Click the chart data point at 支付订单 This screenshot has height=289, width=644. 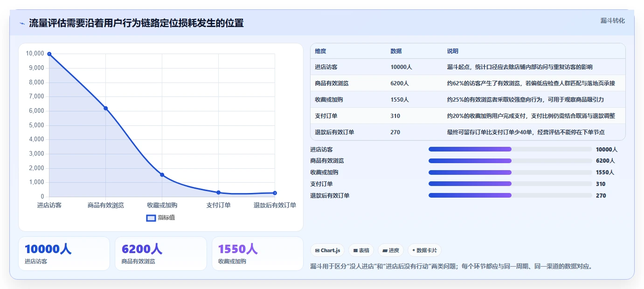coord(218,193)
